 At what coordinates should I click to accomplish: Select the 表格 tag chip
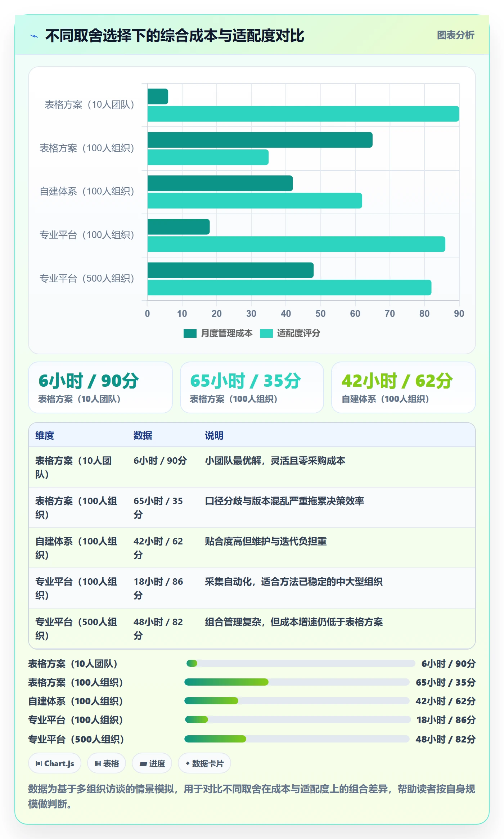coord(107,763)
